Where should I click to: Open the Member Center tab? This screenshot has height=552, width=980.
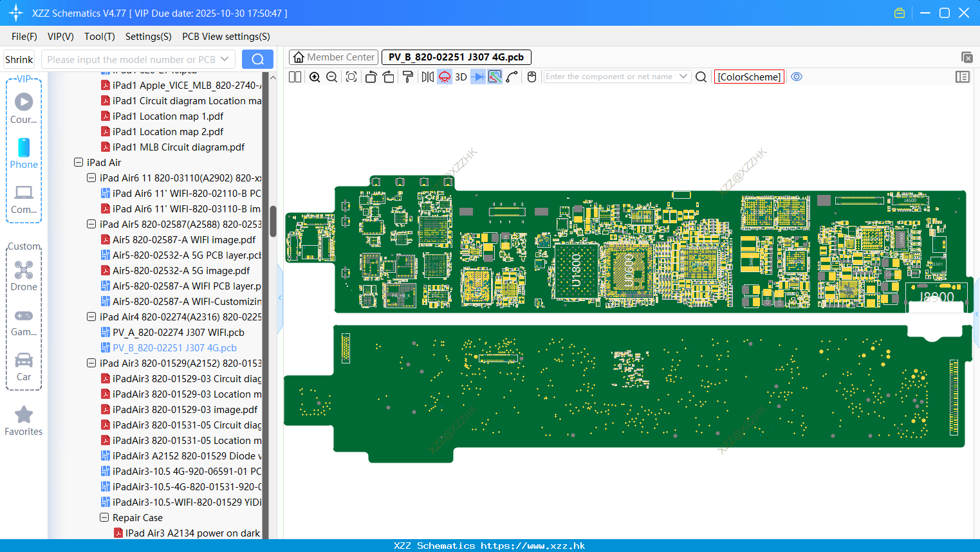tap(333, 57)
